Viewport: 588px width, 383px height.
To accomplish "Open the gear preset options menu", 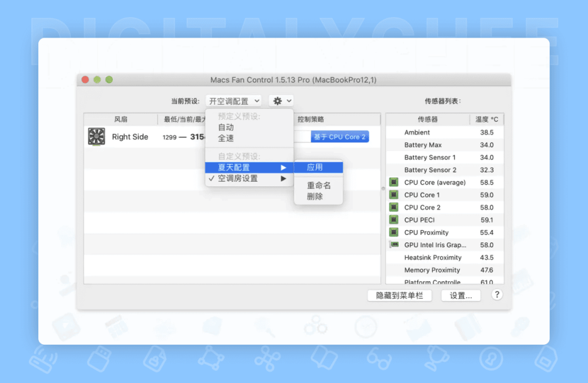I will [x=281, y=101].
